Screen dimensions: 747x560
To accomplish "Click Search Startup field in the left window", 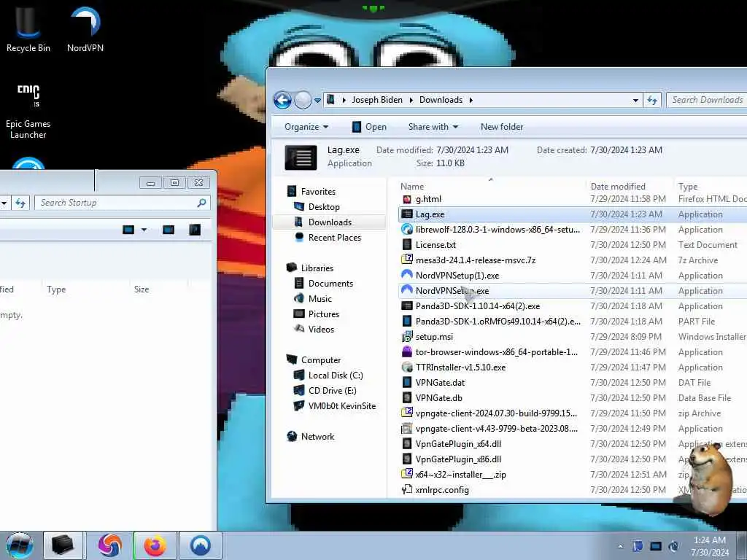I will pyautogui.click(x=123, y=203).
